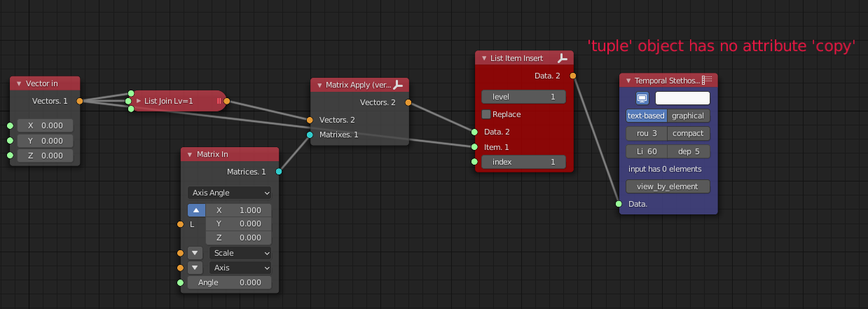Click the index 1 field
The width and height of the screenshot is (868, 309).
coord(523,162)
